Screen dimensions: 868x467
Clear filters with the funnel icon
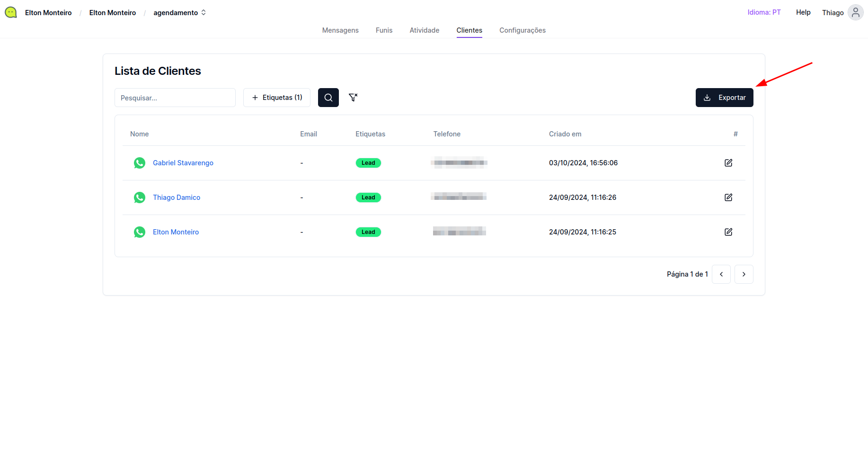[x=353, y=98]
